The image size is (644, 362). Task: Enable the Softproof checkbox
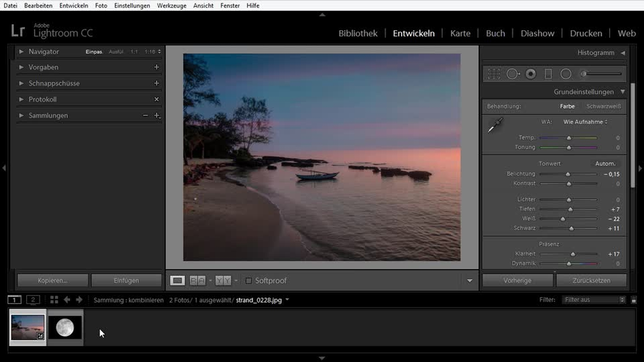pyautogui.click(x=249, y=281)
